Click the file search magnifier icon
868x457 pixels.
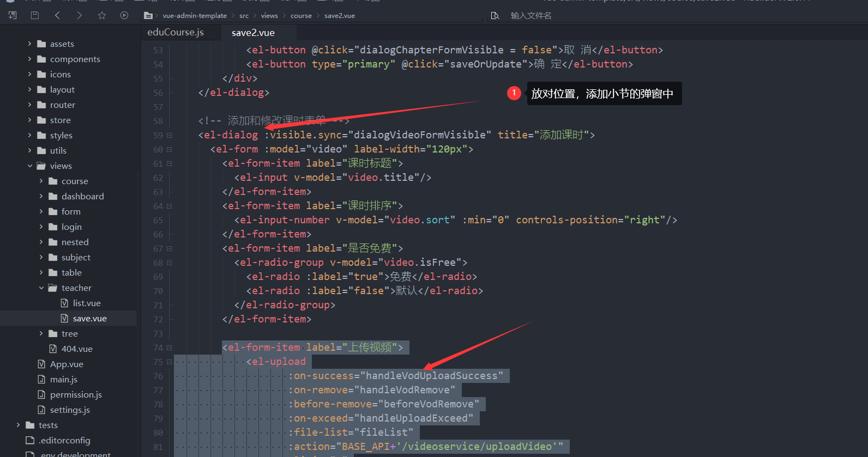tap(495, 16)
